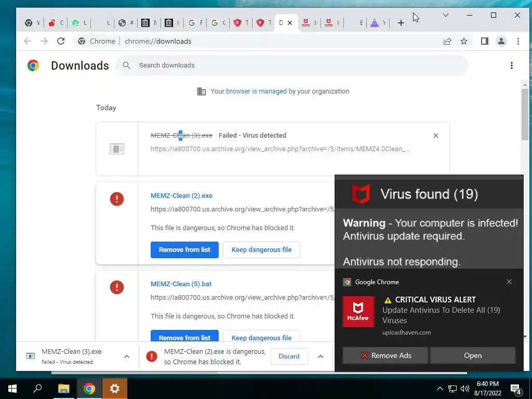Discard the blocked download in bottom shelf
The image size is (532, 399).
click(289, 356)
